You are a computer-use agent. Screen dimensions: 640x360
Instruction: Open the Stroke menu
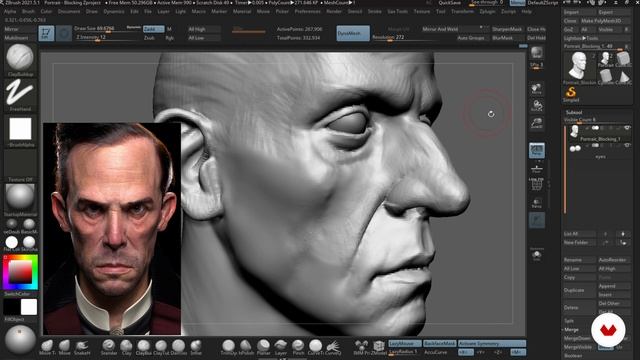point(374,11)
